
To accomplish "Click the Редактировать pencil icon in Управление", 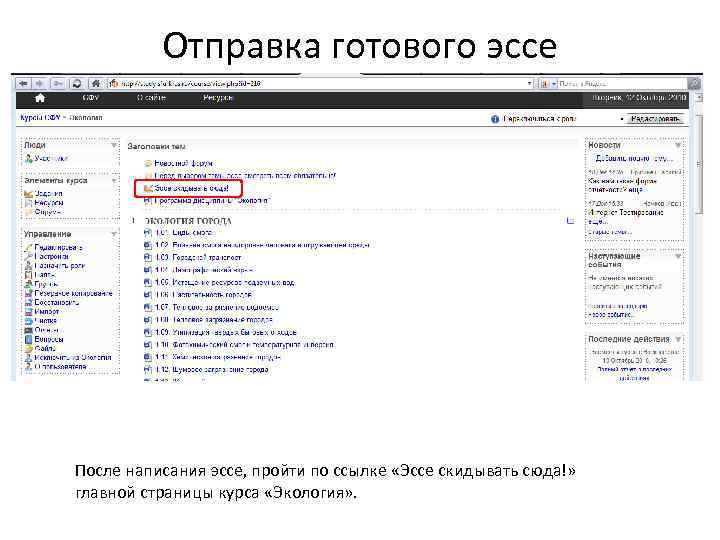I will click(28, 248).
